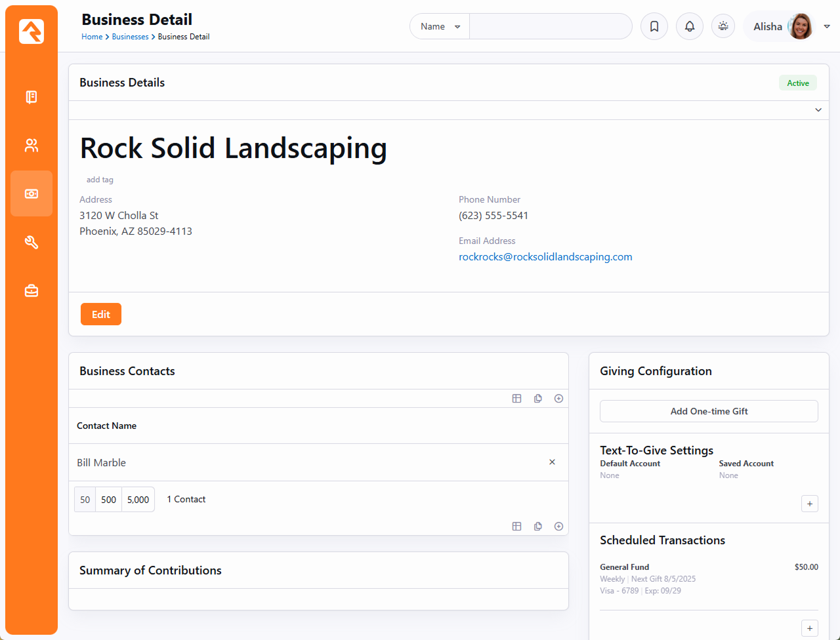Open the Businesses breadcrumb link
The width and height of the screenshot is (840, 640).
tap(130, 37)
